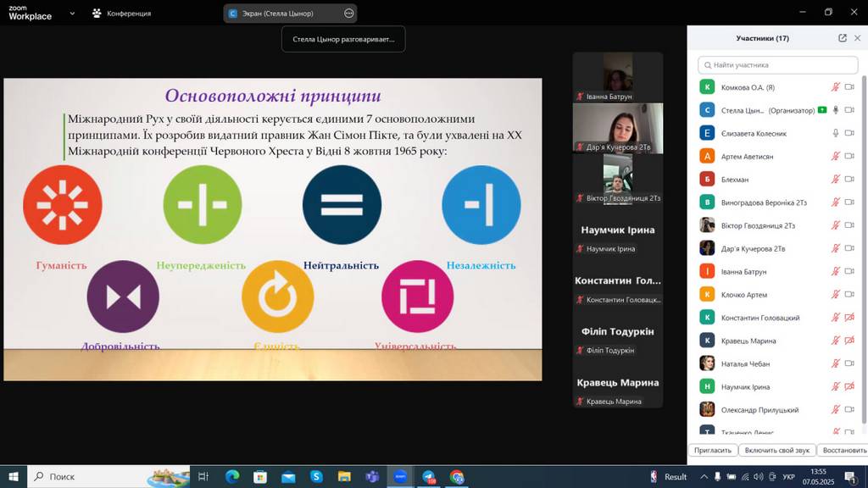Viewport: 868px width, 488px height.
Task: Select the Экран (Стелла Цынор) tab
Action: pos(290,14)
